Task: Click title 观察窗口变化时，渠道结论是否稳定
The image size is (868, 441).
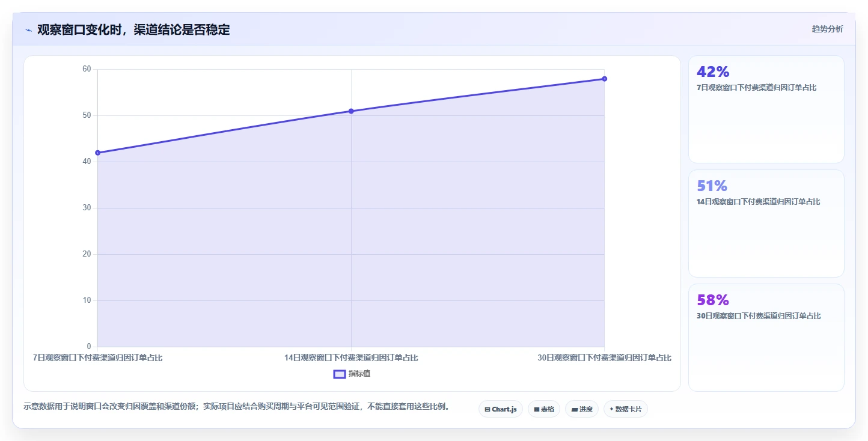Action: pos(133,29)
